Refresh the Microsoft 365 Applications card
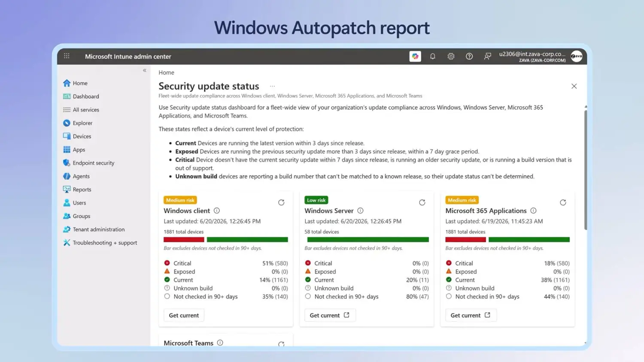644x362 pixels. (563, 202)
